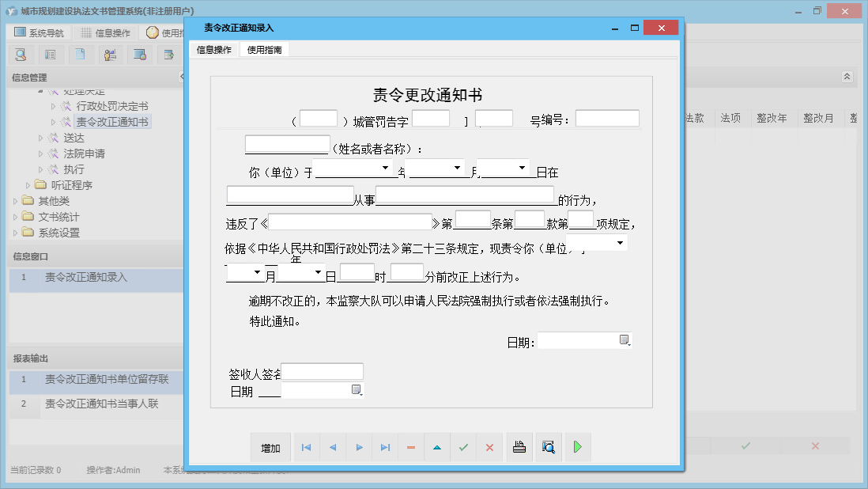Jump to first record using navigation icon
The width and height of the screenshot is (868, 489).
(306, 447)
